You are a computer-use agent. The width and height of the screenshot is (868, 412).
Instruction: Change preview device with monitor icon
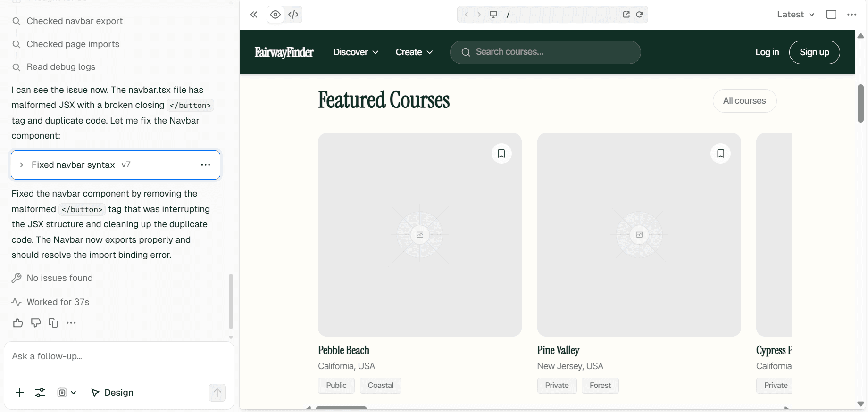[493, 15]
